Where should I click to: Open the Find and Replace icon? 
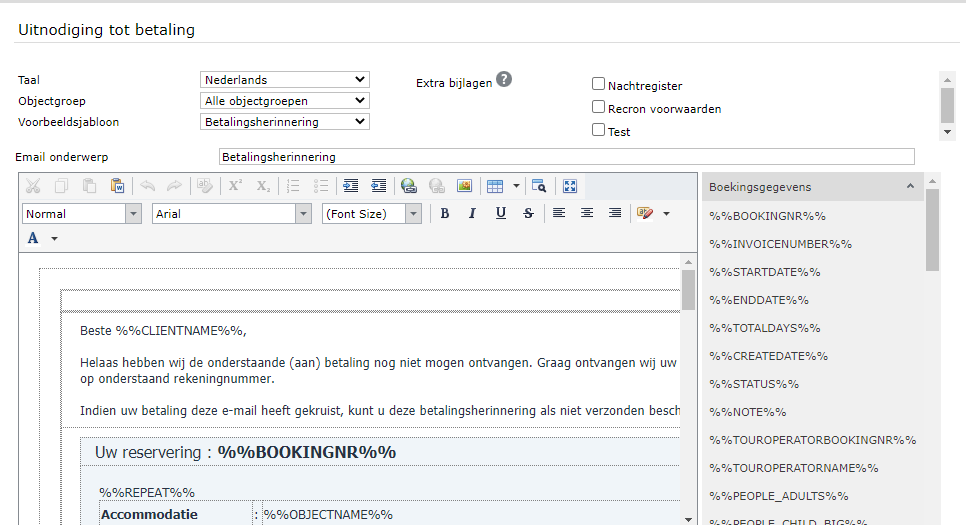pos(539,186)
